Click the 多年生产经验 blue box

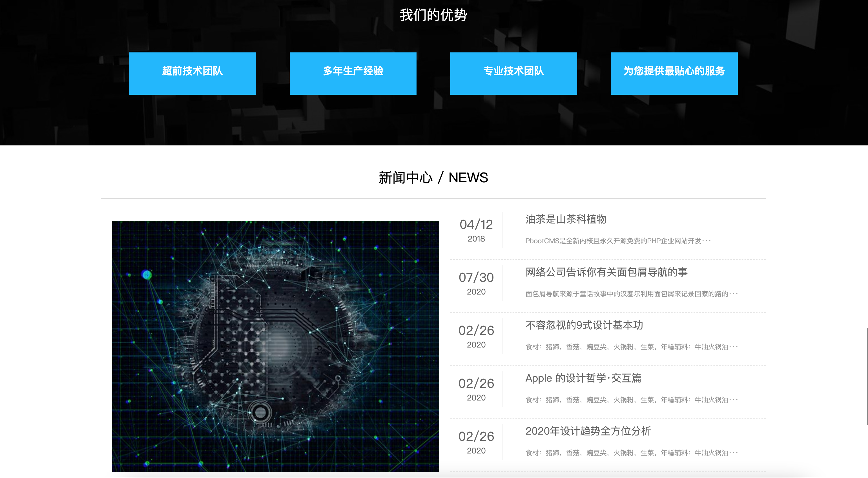click(x=353, y=73)
